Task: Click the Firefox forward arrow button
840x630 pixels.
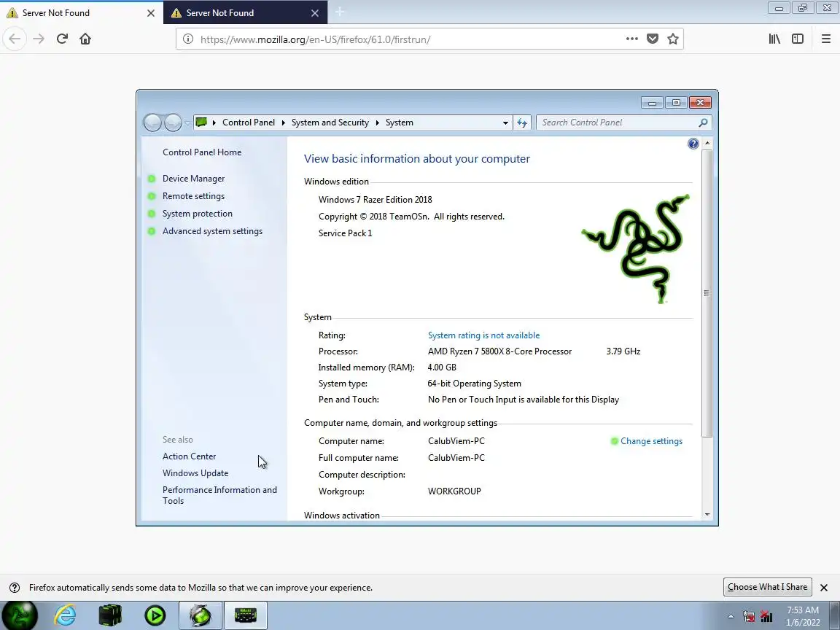Action: click(x=39, y=39)
